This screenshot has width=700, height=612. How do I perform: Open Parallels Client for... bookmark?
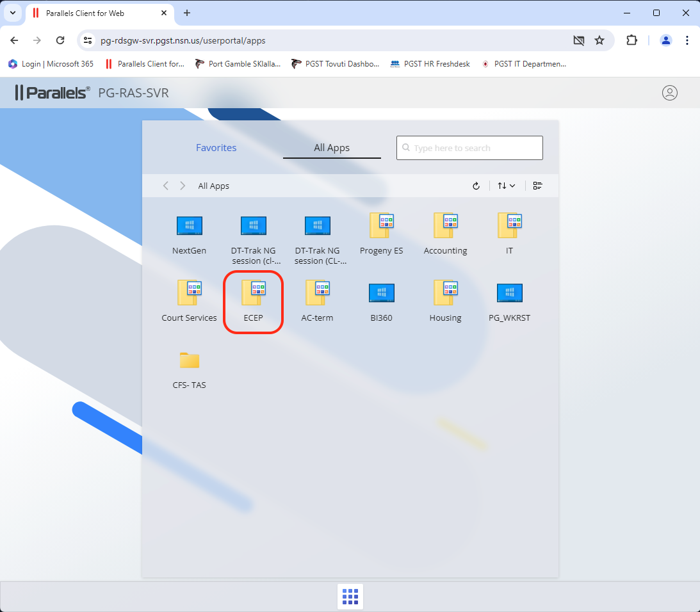coord(145,64)
